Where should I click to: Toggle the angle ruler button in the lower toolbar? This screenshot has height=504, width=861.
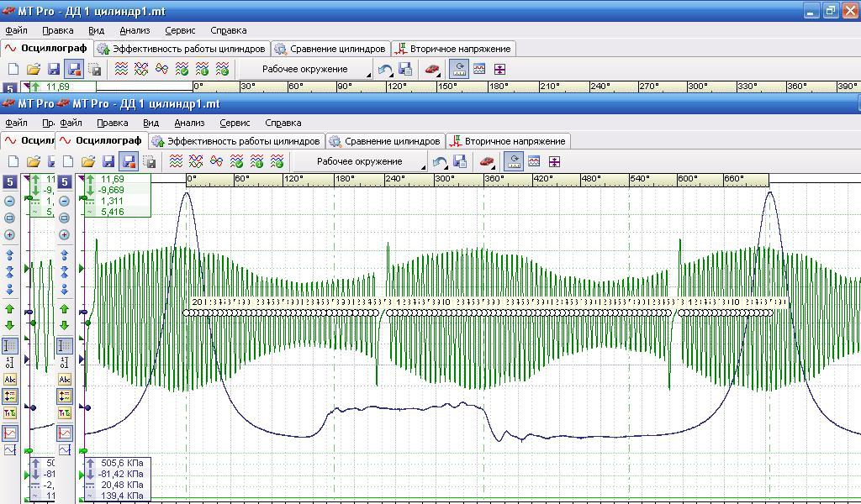[x=513, y=161]
